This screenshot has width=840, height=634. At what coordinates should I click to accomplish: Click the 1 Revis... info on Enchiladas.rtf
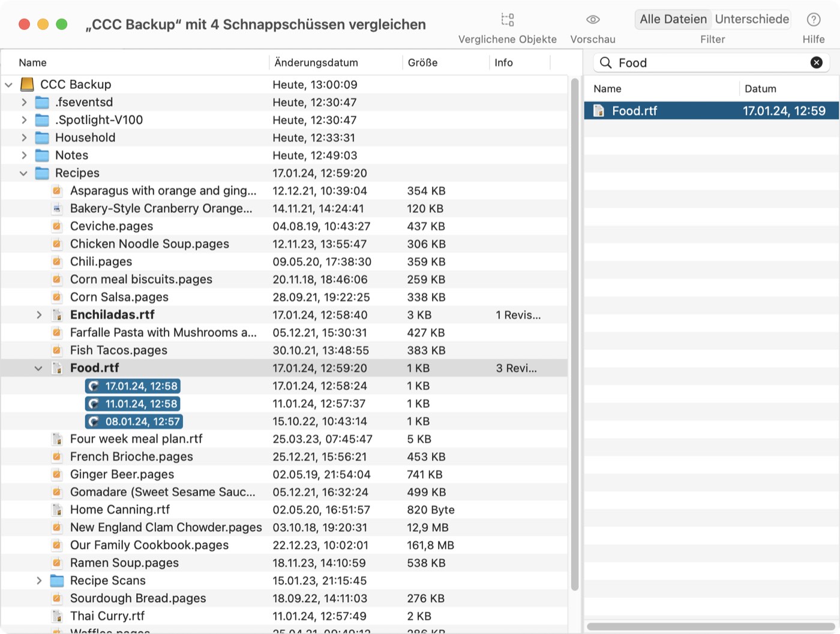pyautogui.click(x=518, y=315)
